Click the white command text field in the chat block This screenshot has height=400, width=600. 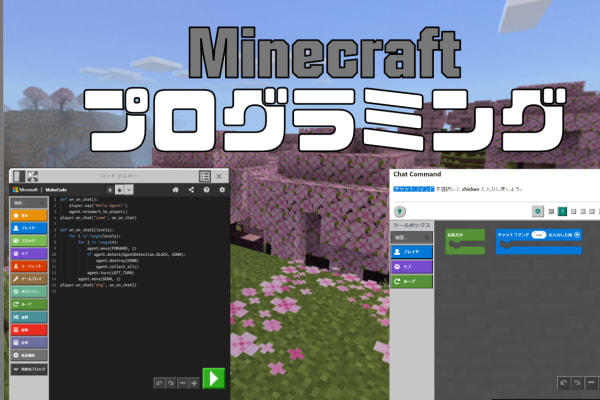[x=538, y=235]
